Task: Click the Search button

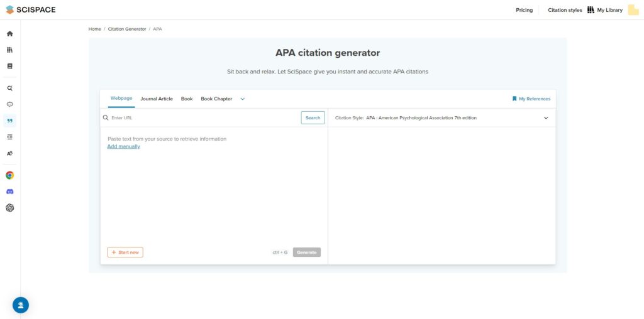Action: tap(313, 117)
